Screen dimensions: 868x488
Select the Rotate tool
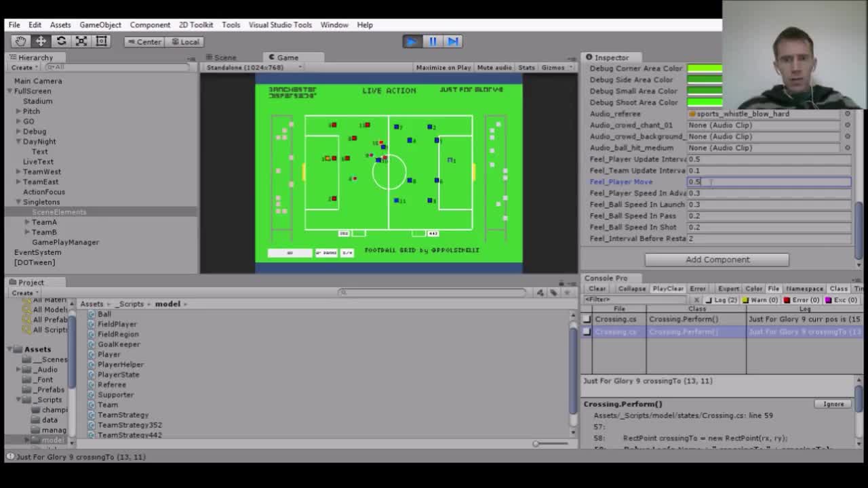[x=60, y=41]
